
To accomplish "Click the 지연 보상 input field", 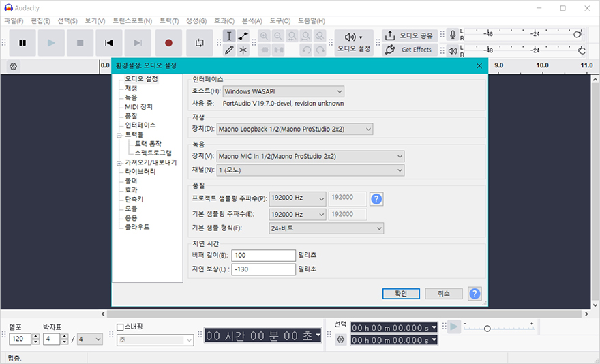I will pyautogui.click(x=263, y=269).
